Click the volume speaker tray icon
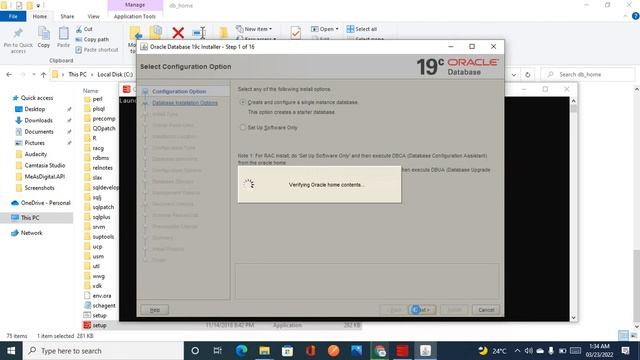 coord(529,351)
